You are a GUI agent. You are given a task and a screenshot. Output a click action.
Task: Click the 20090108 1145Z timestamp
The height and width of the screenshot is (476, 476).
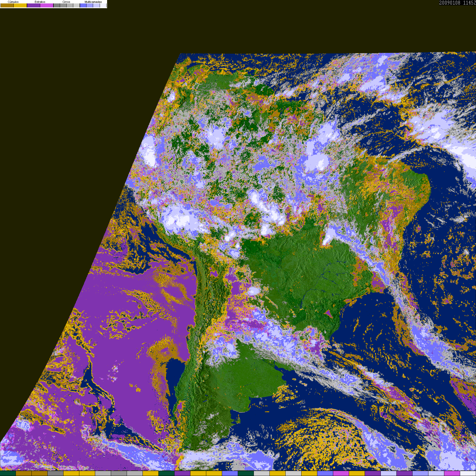click(x=457, y=3)
